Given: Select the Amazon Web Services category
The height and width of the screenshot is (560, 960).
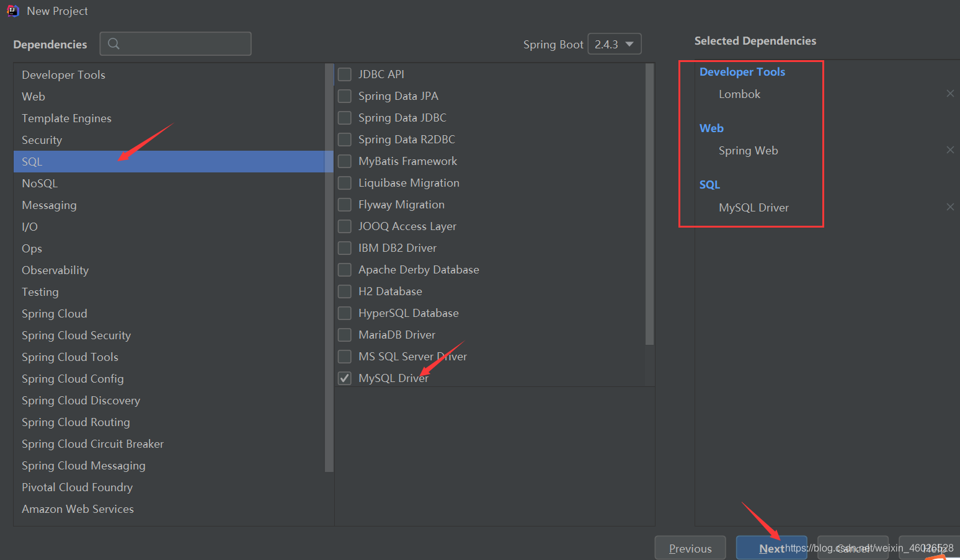Looking at the screenshot, I should [x=169, y=509].
